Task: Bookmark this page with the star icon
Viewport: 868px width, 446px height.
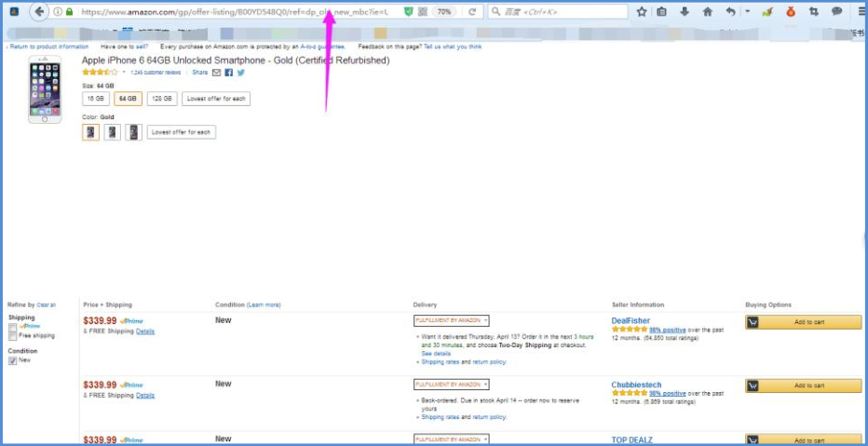Action: tap(642, 12)
